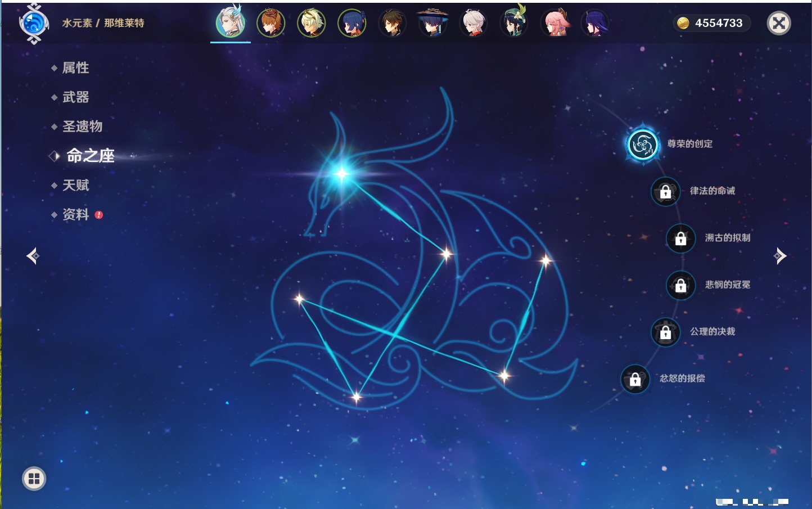Open the 圣遗物 artifacts tab
This screenshot has width=812, height=509.
pos(82,127)
